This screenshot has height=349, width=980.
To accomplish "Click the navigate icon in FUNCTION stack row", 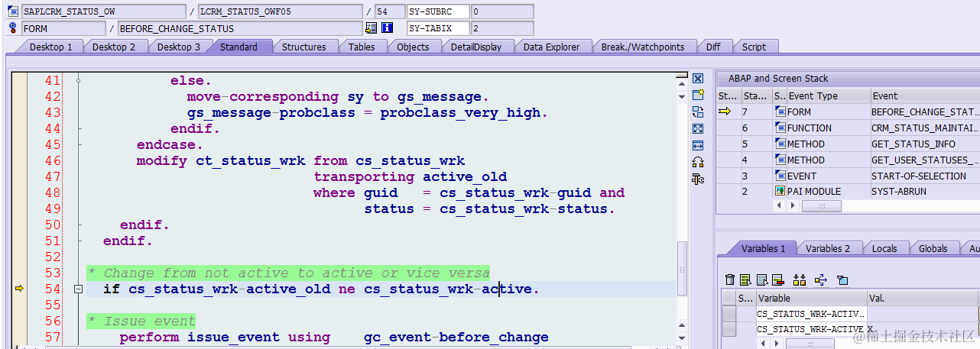I will point(780,128).
